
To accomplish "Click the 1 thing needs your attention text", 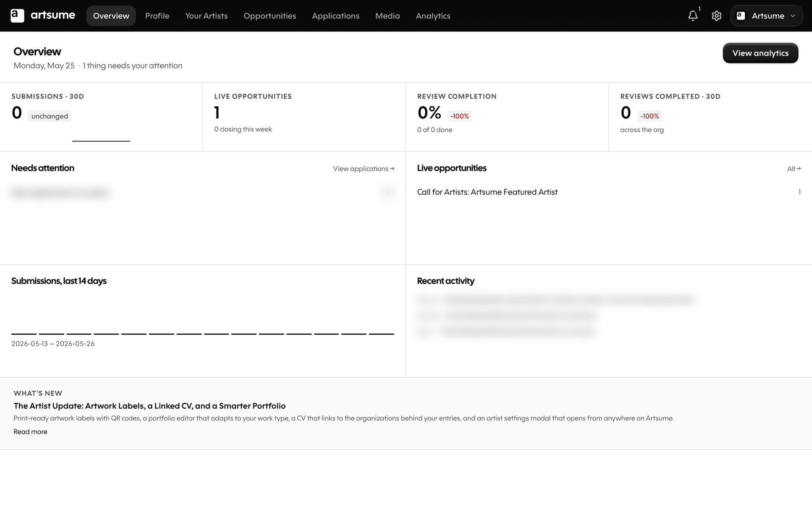I will [132, 66].
